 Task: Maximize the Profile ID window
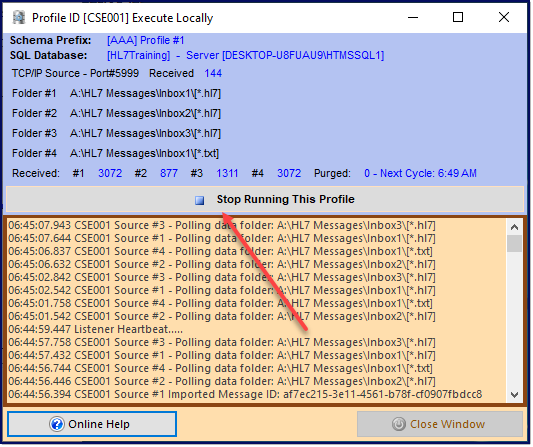pos(458,17)
